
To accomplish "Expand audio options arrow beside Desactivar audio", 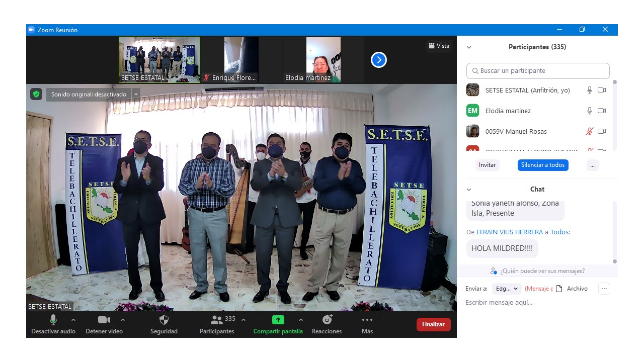I will [73, 320].
